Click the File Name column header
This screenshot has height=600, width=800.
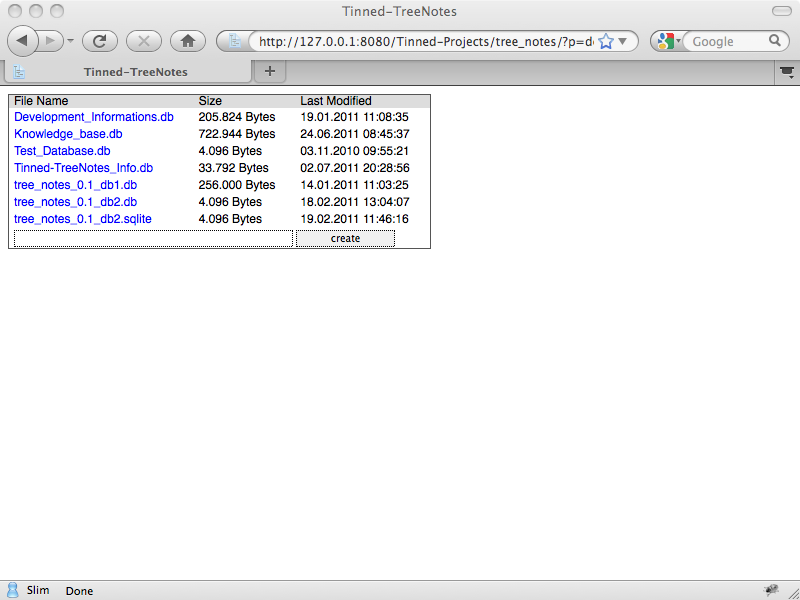pos(41,101)
